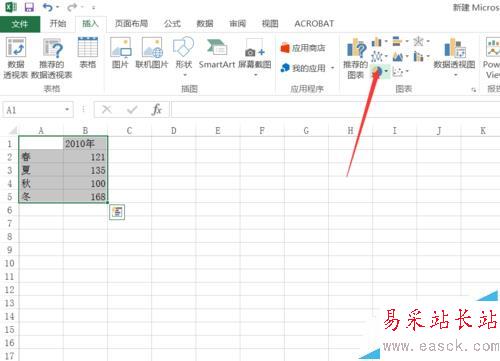
Task: Click the Redo arrow icon
Action: [x=72, y=7]
